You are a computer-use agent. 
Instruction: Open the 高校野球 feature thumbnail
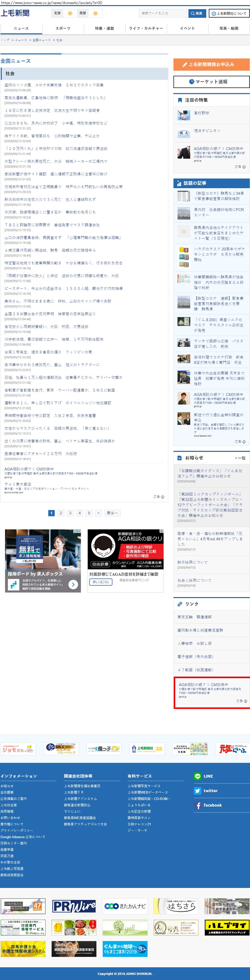184,114
